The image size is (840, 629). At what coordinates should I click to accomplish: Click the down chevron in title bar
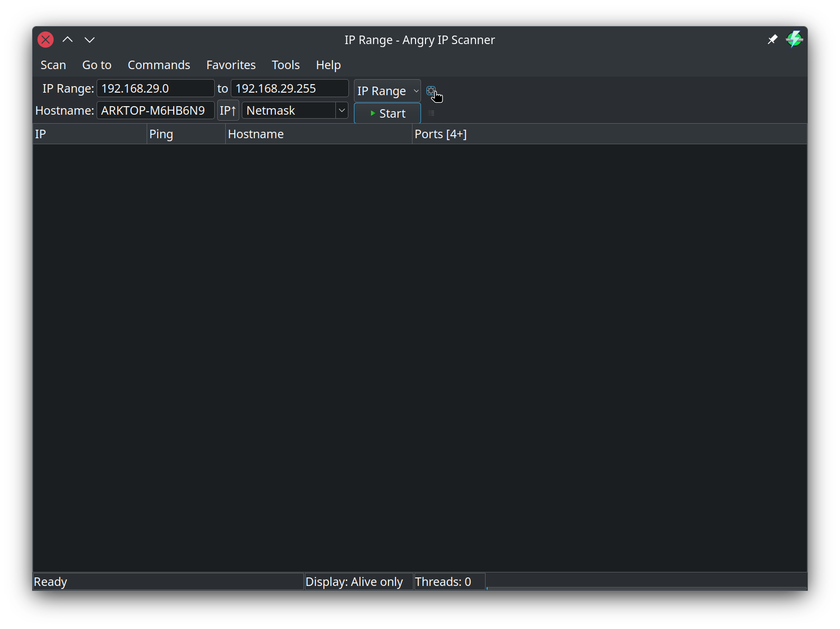click(90, 40)
